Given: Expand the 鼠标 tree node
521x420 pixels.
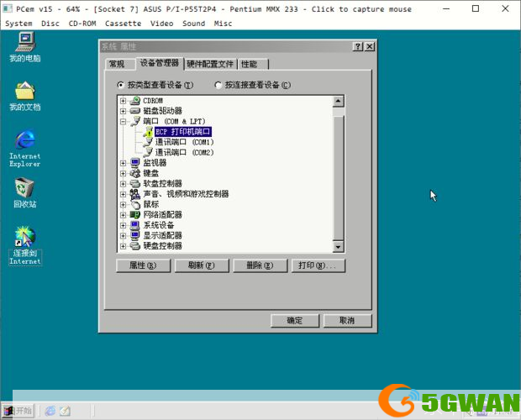Looking at the screenshot, I should 124,204.
